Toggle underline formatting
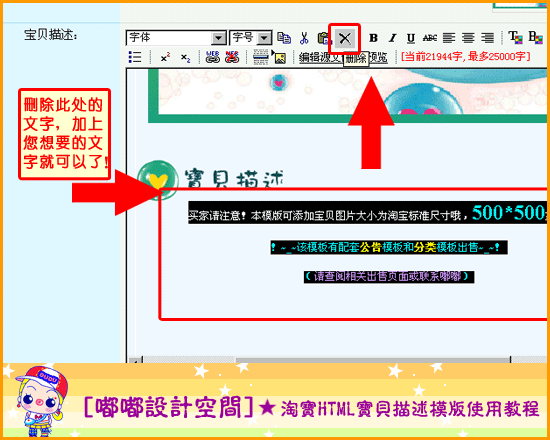This screenshot has height=440, width=550. [x=411, y=38]
